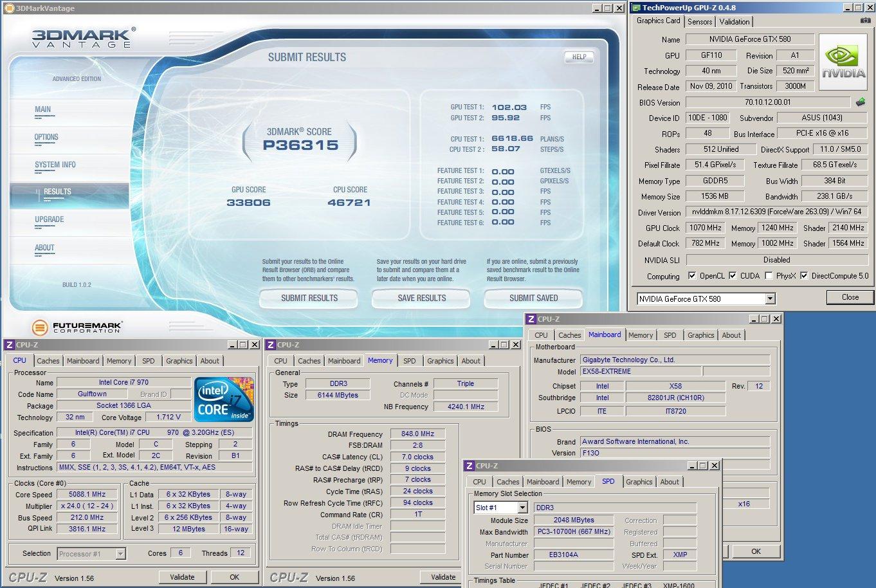
Task: Toggle the OpenCL checkbox in GPU-Z
Action: (692, 276)
